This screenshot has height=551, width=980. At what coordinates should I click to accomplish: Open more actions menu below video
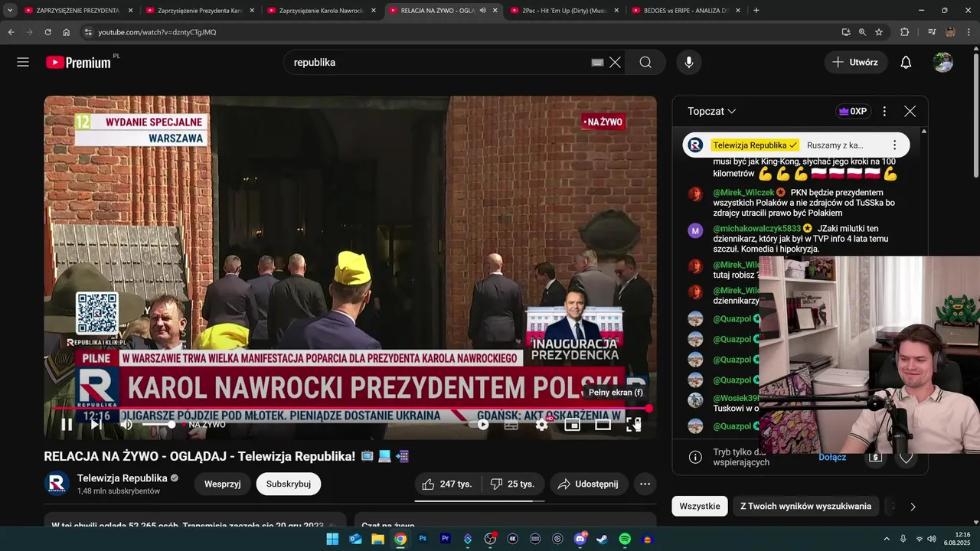[x=645, y=484]
